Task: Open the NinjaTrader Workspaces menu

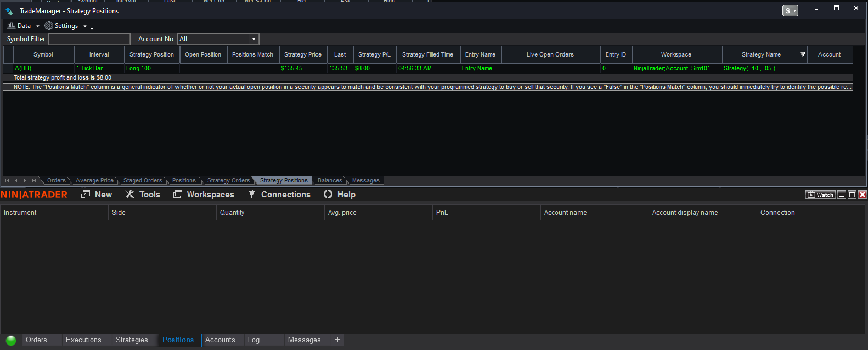Action: tap(204, 195)
